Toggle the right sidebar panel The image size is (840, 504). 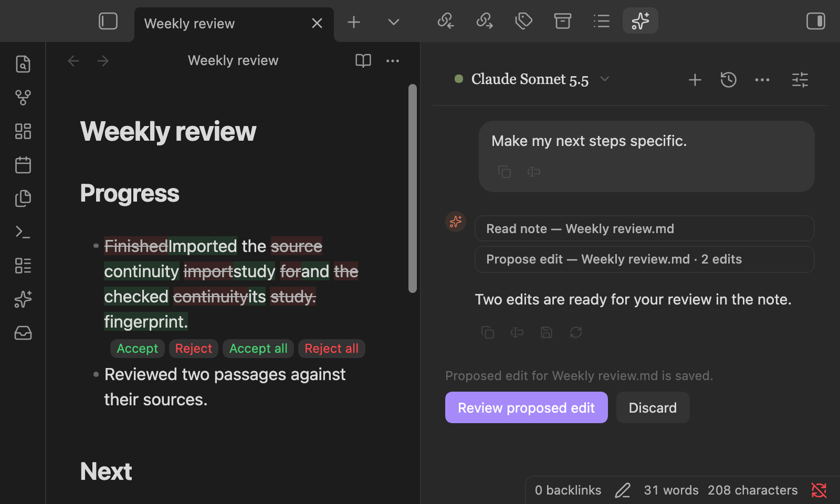pos(815,22)
